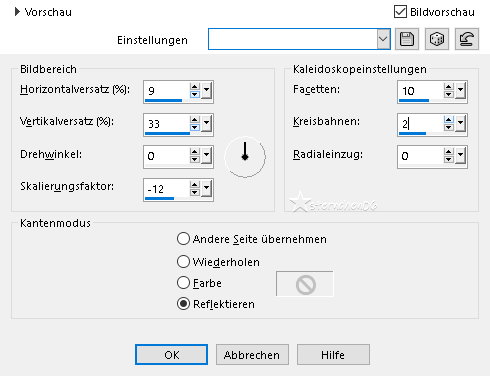Increase Facetten value with up arrow
This screenshot has width=490, height=376.
click(448, 87)
